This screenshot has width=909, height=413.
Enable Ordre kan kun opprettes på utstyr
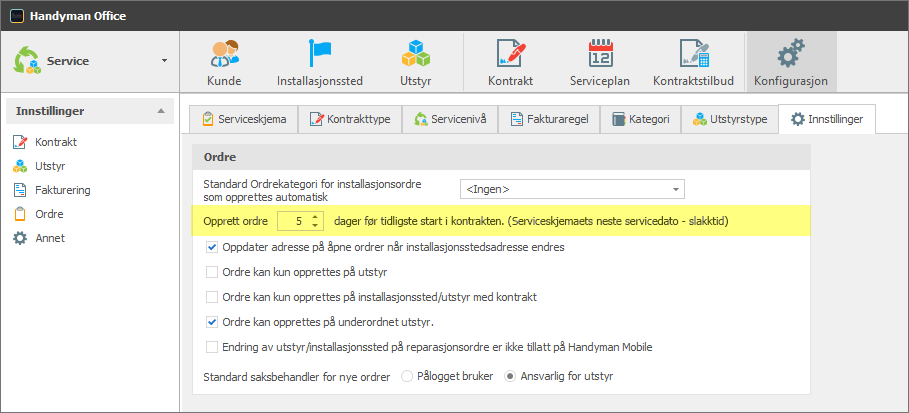(212, 272)
